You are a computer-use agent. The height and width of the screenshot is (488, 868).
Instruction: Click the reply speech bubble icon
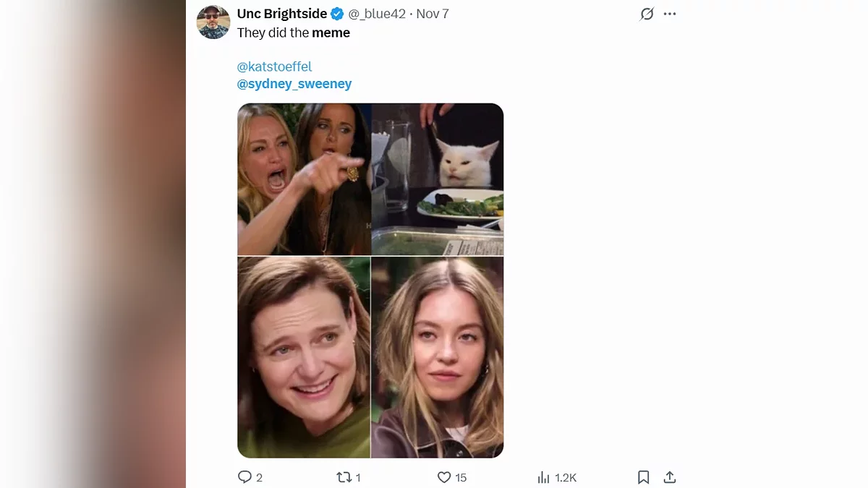point(244,477)
